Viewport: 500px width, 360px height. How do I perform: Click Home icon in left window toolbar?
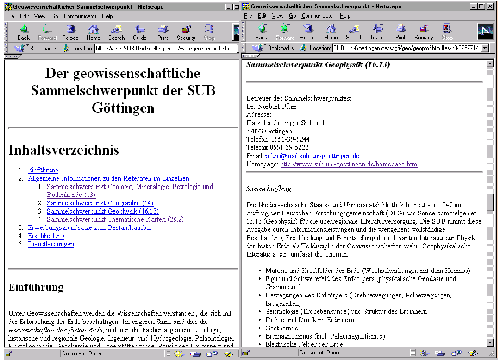click(93, 32)
